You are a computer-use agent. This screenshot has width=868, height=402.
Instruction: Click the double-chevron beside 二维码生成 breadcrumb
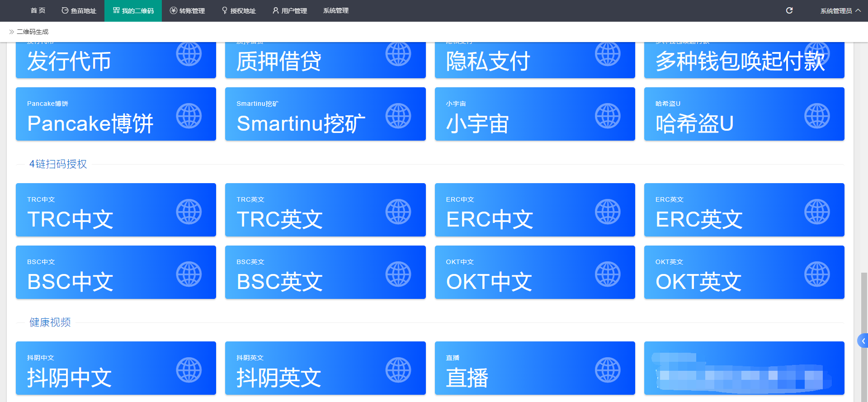tap(11, 32)
